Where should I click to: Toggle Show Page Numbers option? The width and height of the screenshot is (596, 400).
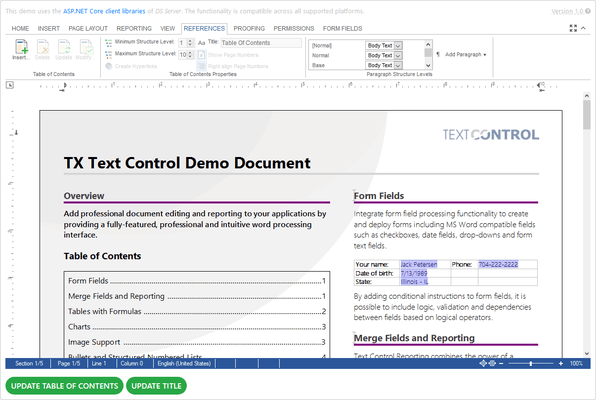tap(228, 55)
